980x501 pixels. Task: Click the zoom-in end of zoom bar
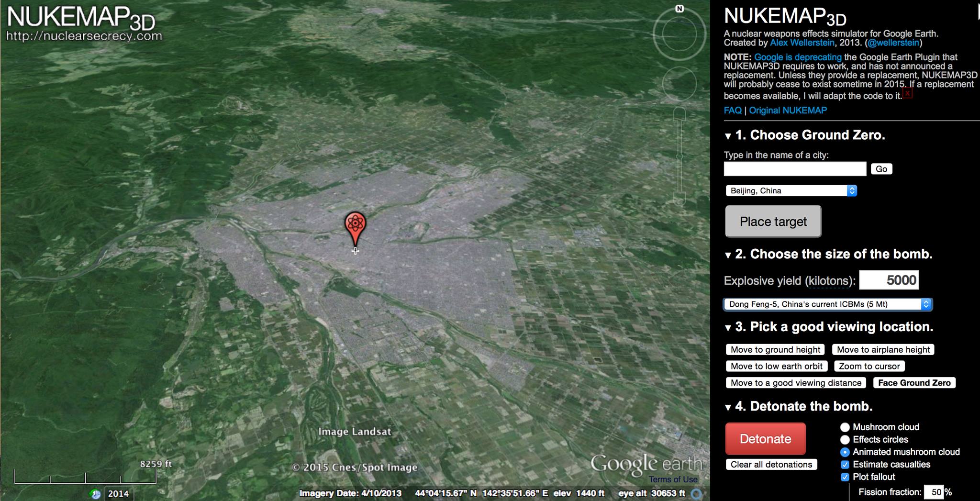click(x=679, y=114)
